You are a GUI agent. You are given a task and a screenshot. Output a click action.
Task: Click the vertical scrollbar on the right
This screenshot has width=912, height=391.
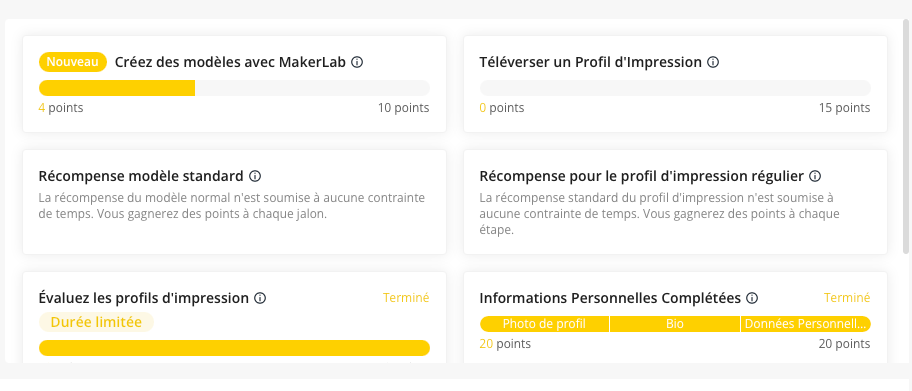(906, 137)
